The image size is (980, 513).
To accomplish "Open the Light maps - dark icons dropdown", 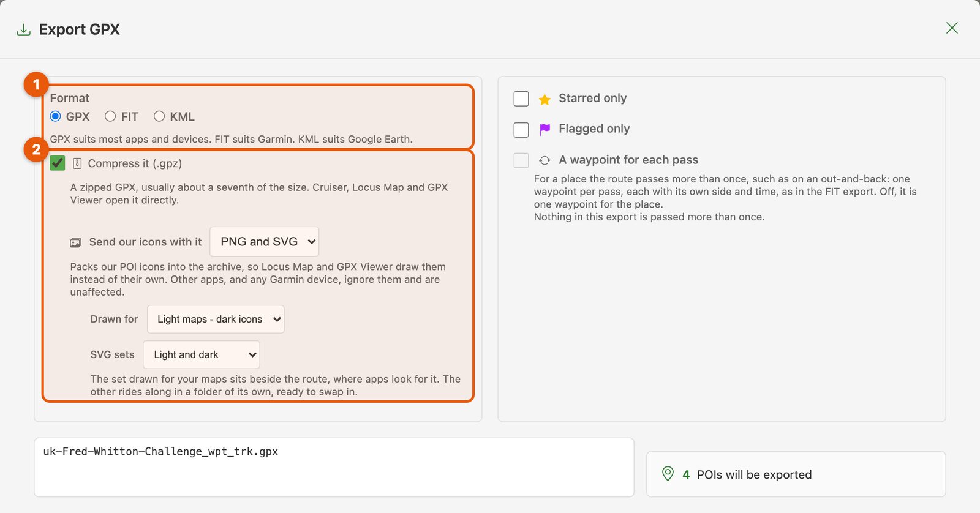I will [x=216, y=319].
